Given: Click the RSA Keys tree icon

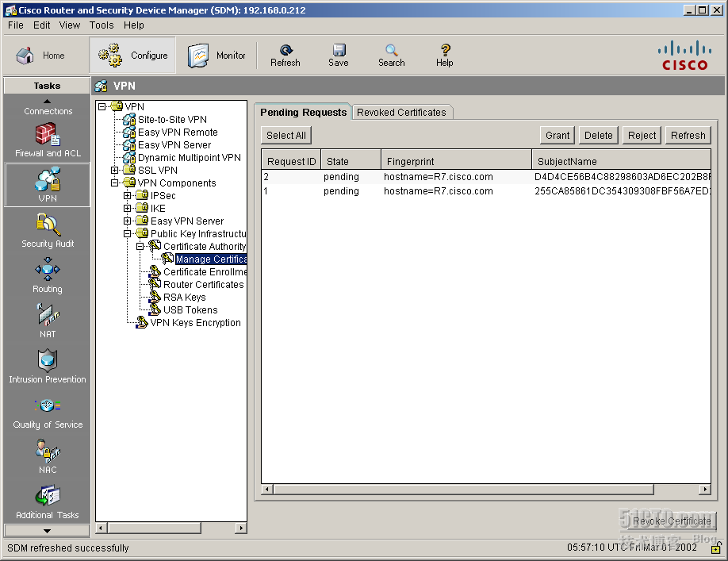Looking at the screenshot, I should [155, 297].
